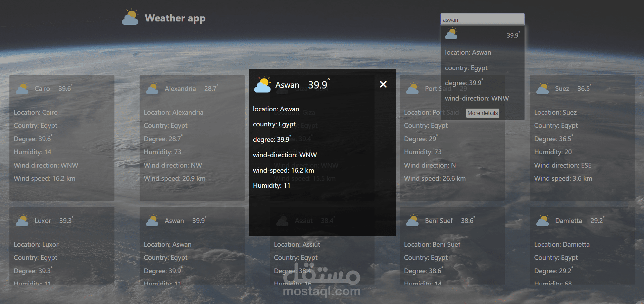The width and height of the screenshot is (644, 304).
Task: Click 'Humidity: 14' on Cairo card
Action: point(33,152)
